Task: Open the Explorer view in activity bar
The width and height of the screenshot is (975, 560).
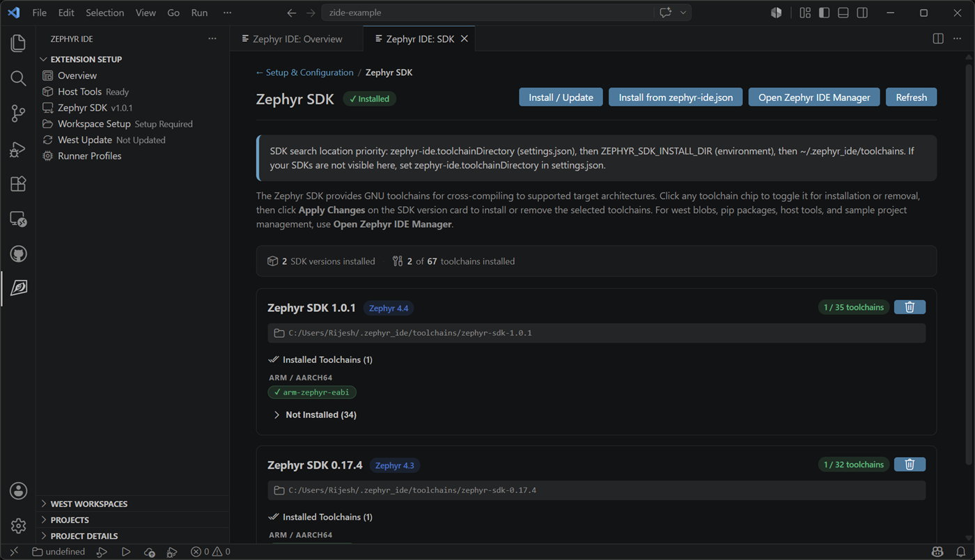Action: click(18, 42)
